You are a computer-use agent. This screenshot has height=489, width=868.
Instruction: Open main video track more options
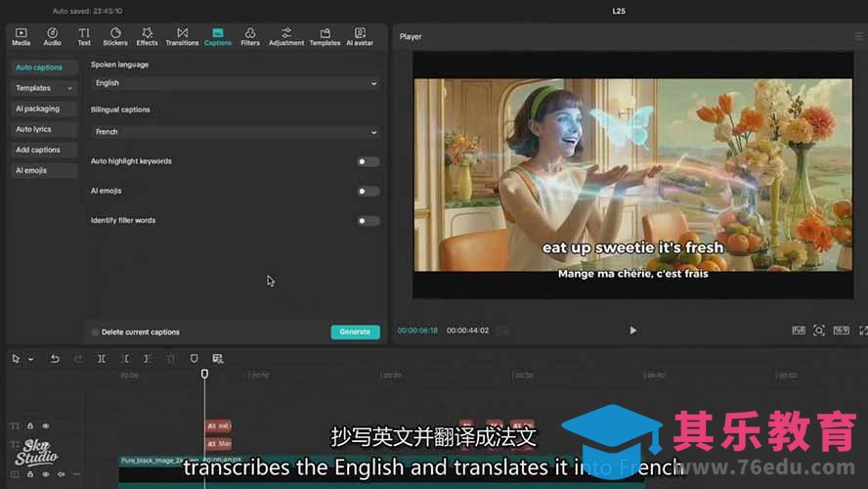(76, 474)
